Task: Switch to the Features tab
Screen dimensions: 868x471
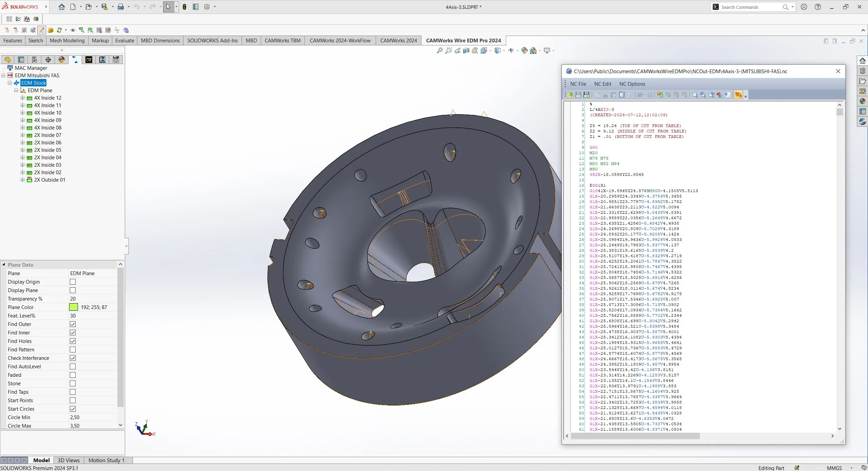Action: (x=13, y=41)
